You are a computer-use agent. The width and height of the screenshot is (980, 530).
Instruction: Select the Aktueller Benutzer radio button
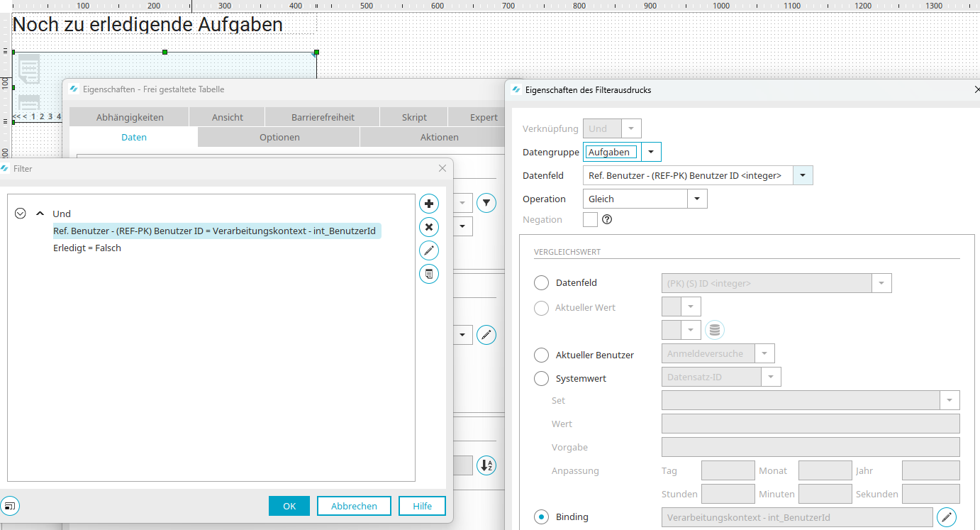pos(541,355)
